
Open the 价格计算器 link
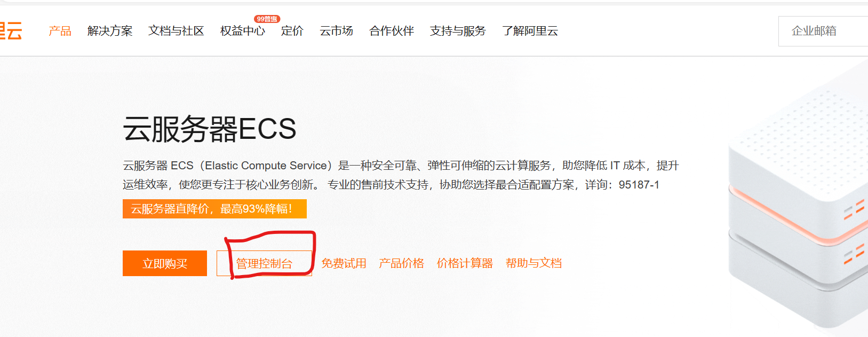pos(465,263)
